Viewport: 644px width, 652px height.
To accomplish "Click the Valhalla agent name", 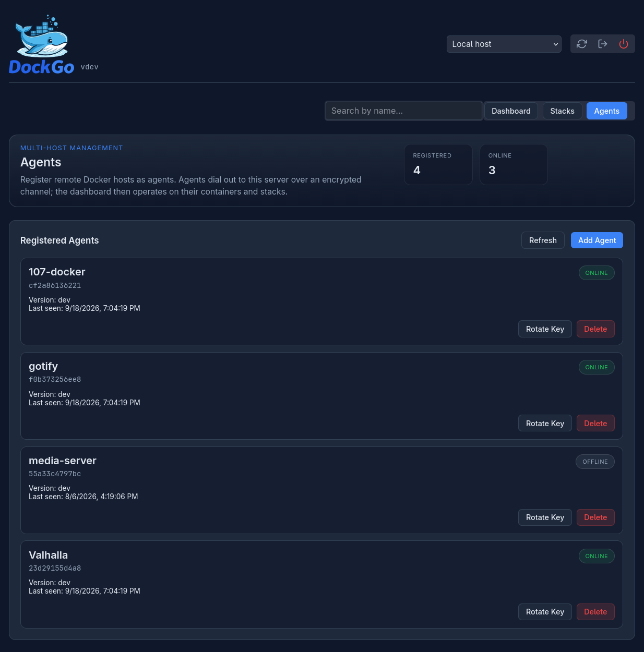I will coord(48,555).
